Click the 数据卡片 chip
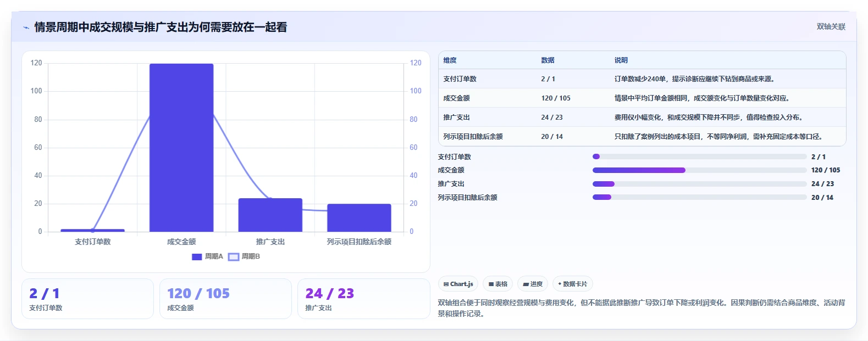 (572, 284)
